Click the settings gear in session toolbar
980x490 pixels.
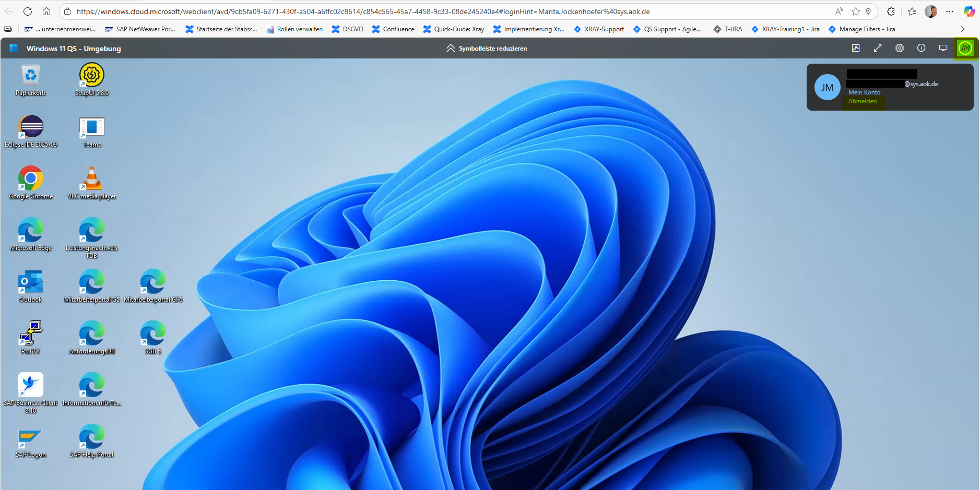[899, 48]
